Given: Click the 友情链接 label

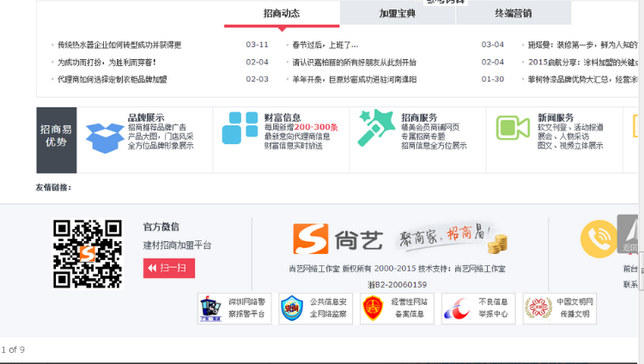Looking at the screenshot, I should point(53,188).
